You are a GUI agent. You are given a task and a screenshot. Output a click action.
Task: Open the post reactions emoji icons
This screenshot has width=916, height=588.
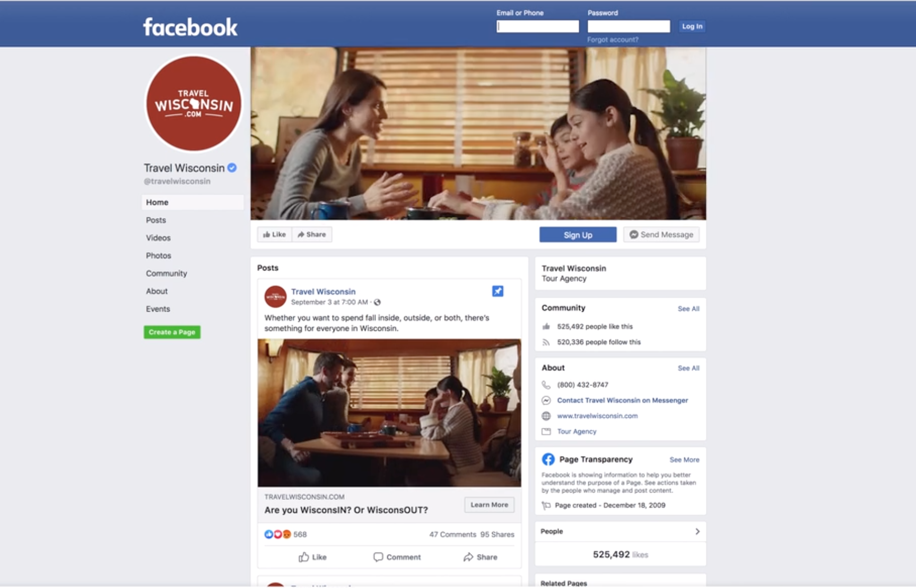(277, 534)
